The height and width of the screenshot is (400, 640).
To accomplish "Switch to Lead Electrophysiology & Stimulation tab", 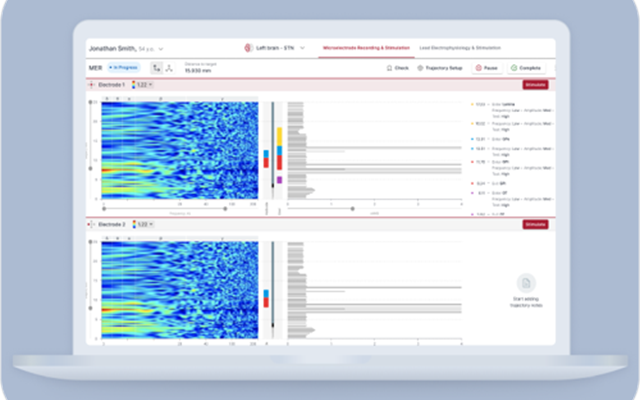I will [x=460, y=48].
